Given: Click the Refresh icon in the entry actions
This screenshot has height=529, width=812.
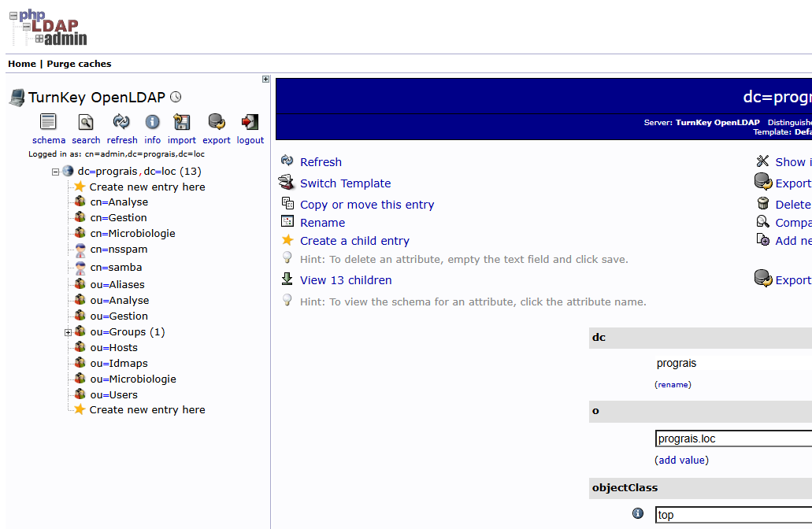Looking at the screenshot, I should (287, 161).
